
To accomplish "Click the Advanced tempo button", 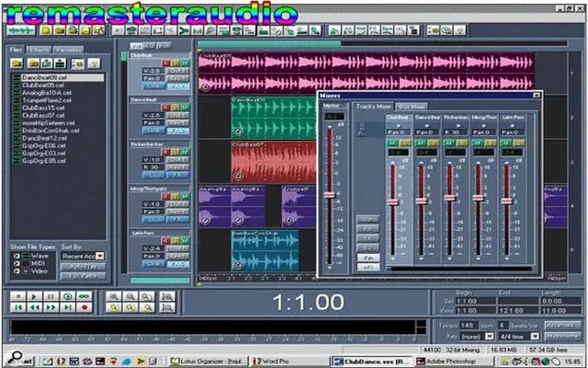I will click(562, 325).
